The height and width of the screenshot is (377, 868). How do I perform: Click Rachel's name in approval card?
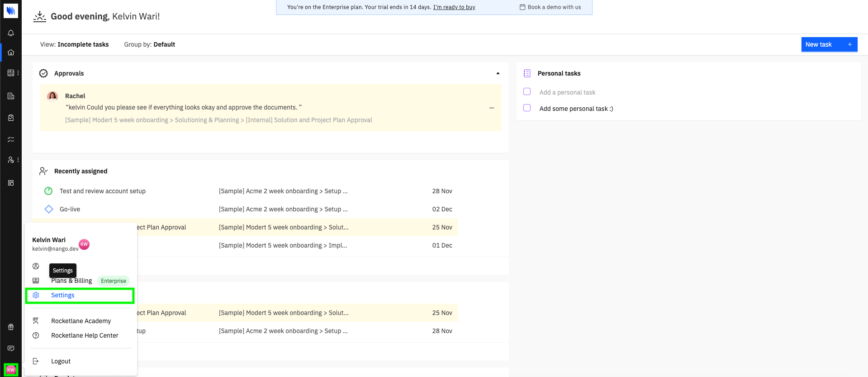(x=75, y=96)
